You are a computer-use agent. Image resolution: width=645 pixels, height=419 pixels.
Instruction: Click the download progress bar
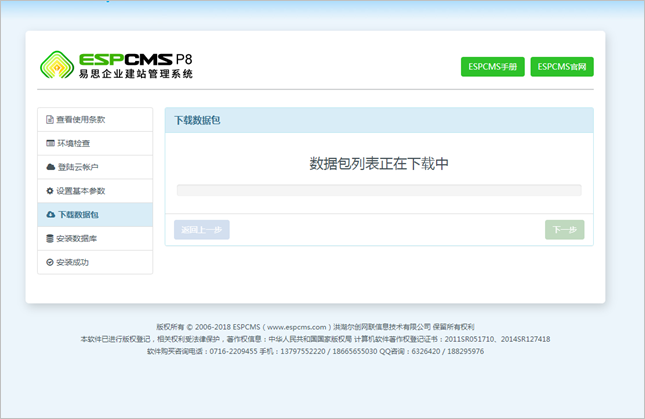[x=379, y=190]
